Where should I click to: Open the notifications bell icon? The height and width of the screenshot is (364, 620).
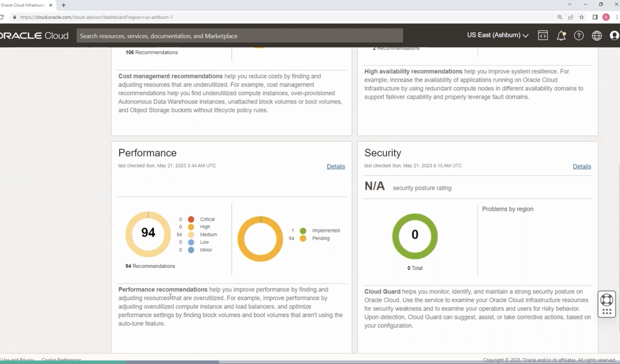click(x=561, y=36)
